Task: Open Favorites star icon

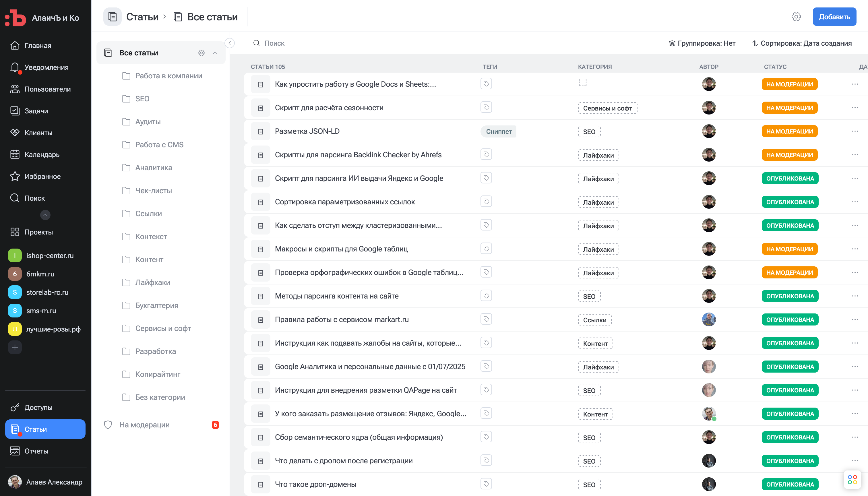Action: coord(15,176)
